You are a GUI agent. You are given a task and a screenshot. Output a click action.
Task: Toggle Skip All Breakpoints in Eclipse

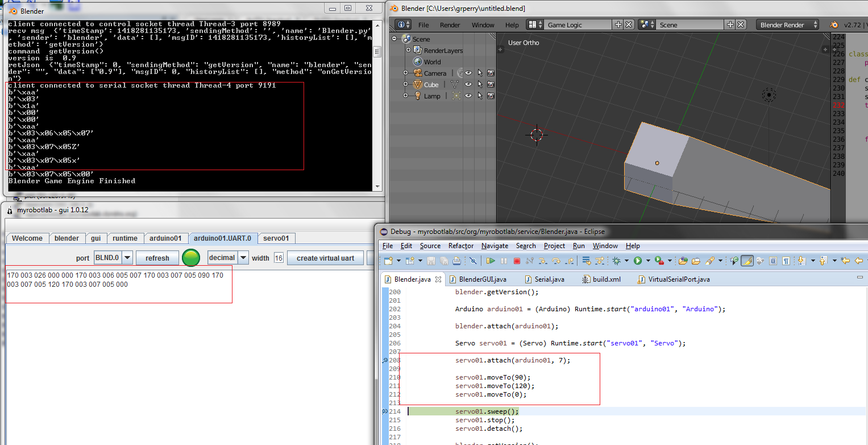click(x=473, y=261)
